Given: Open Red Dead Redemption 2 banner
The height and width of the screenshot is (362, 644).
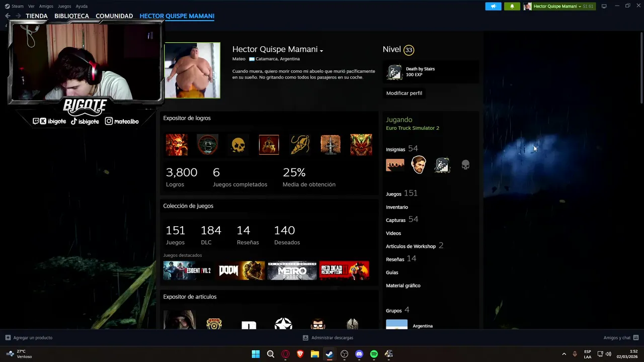Looking at the screenshot, I should 344,270.
